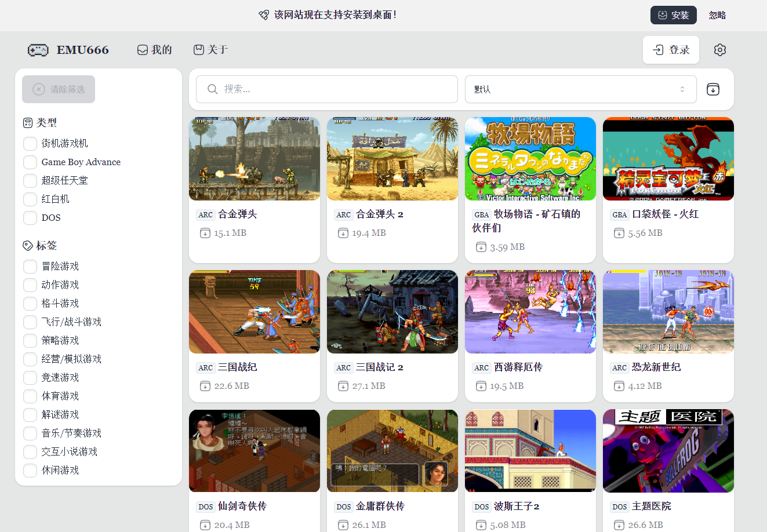The height and width of the screenshot is (532, 767).
Task: Click the 类型 category icon
Action: [27, 123]
